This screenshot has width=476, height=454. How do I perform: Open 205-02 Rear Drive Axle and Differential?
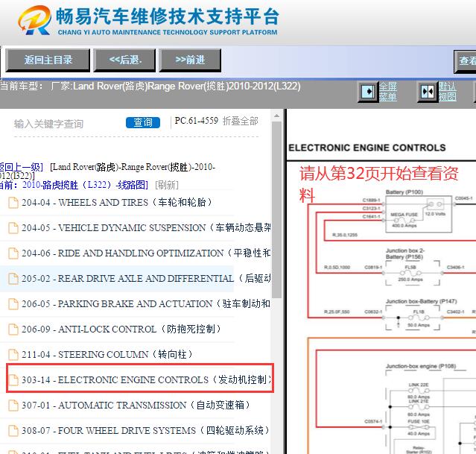point(146,278)
